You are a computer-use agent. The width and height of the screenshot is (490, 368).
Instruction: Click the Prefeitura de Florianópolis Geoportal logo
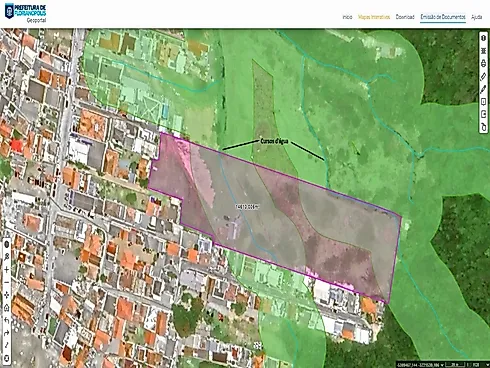click(x=25, y=13)
